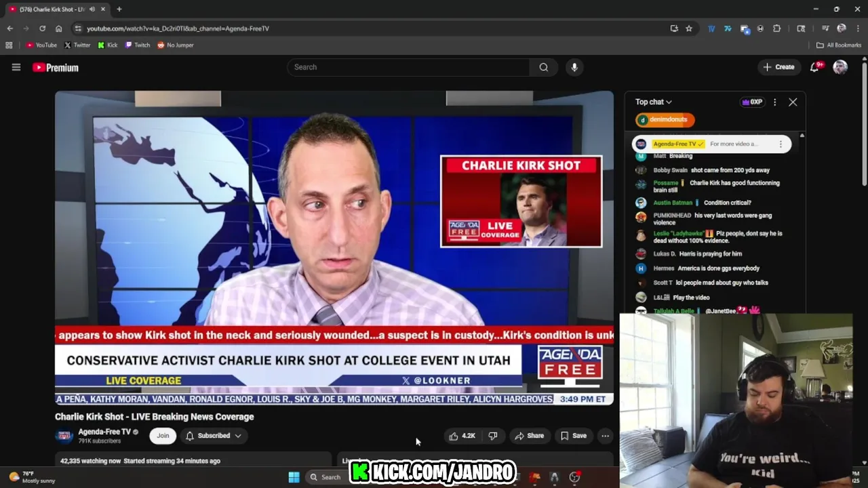Image resolution: width=868 pixels, height=488 pixels.
Task: Click the 42,335 watching now description
Action: click(140, 461)
